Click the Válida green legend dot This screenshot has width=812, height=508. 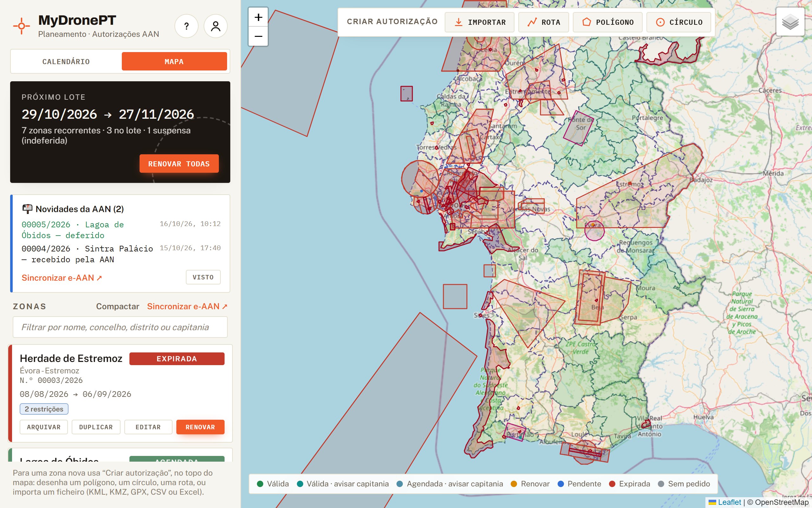click(260, 484)
